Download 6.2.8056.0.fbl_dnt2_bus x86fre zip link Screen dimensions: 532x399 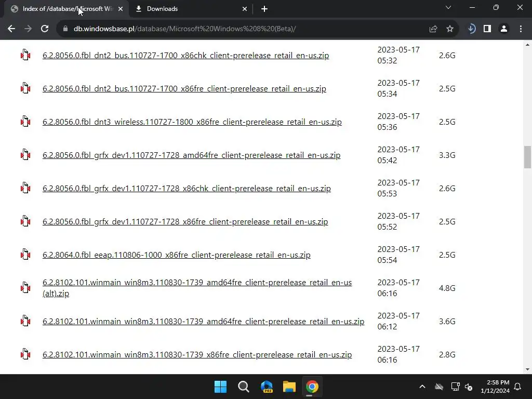click(x=184, y=88)
